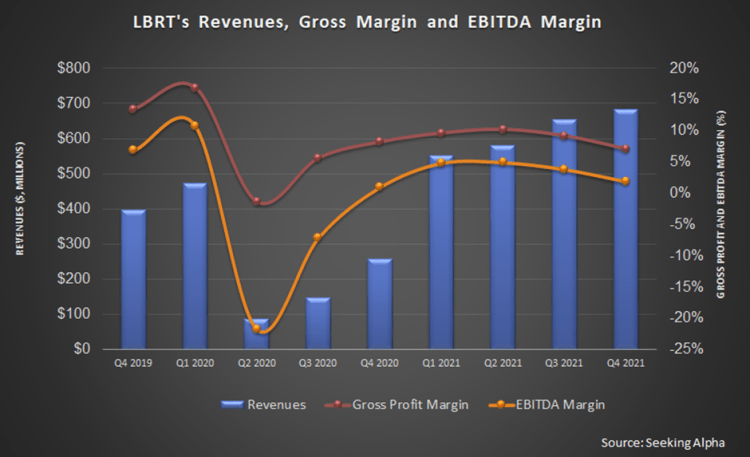The image size is (750, 457).
Task: Click the Q3 2021 x-axis label
Action: (564, 364)
